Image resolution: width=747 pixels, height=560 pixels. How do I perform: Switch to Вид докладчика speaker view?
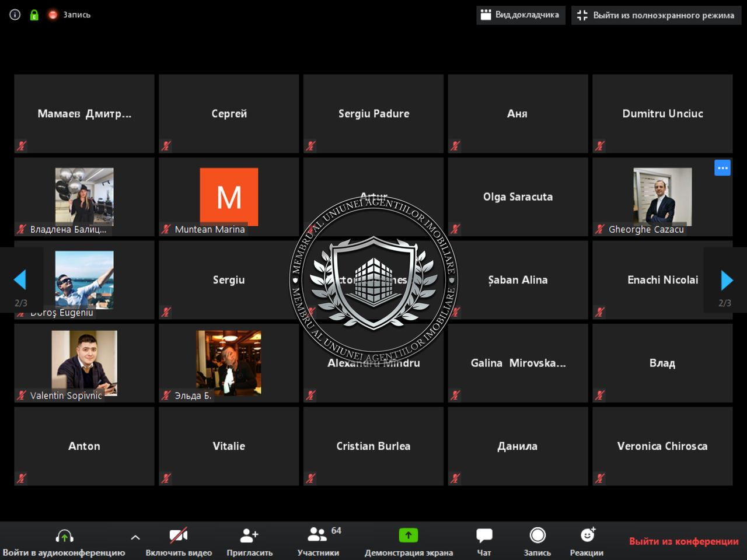pyautogui.click(x=520, y=15)
